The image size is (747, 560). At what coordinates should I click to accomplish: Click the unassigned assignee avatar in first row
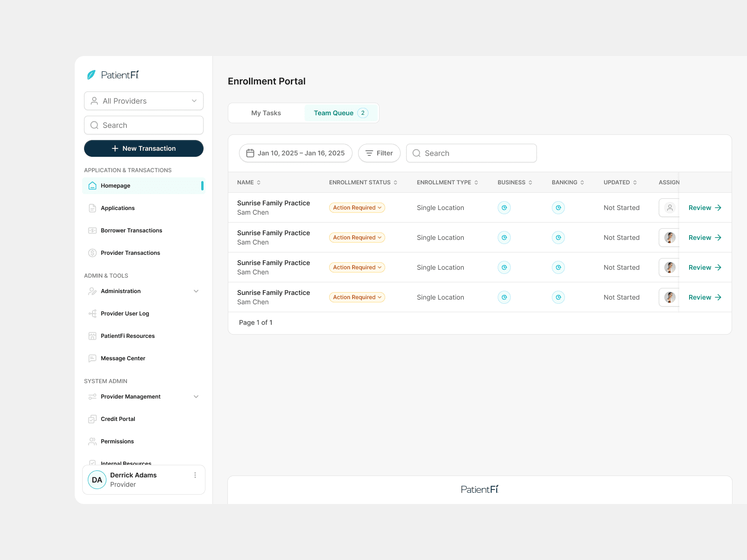(669, 208)
